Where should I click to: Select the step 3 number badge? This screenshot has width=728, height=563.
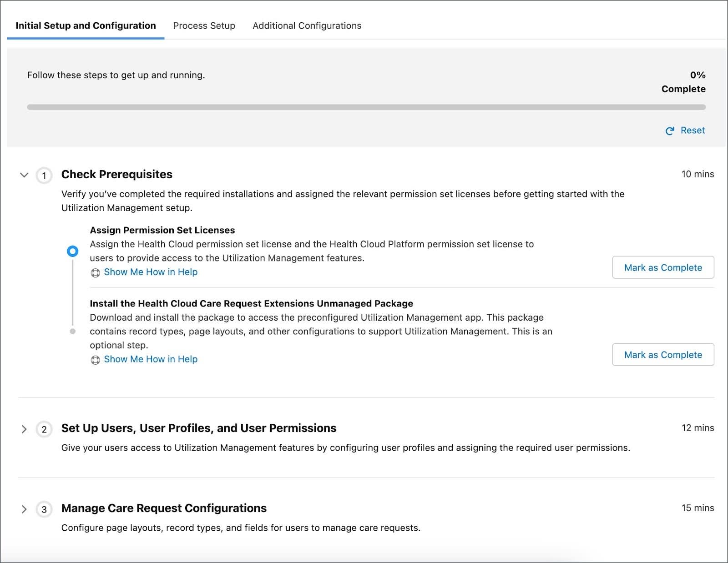(x=44, y=509)
